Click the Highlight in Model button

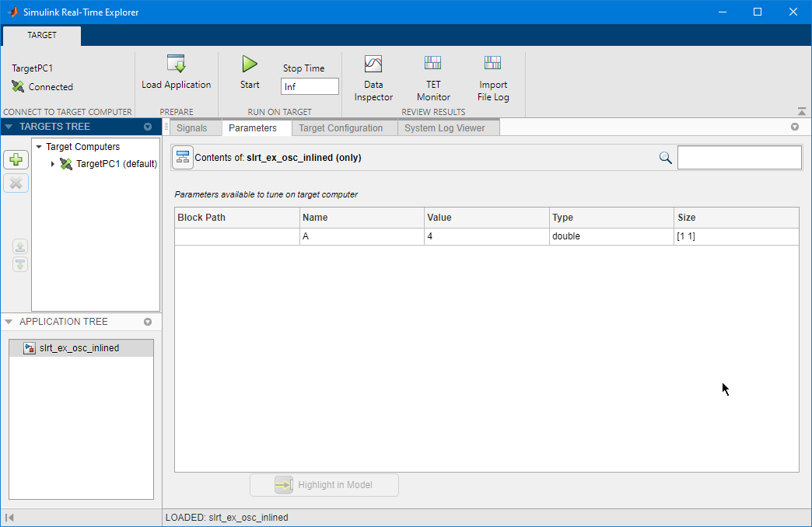point(324,485)
